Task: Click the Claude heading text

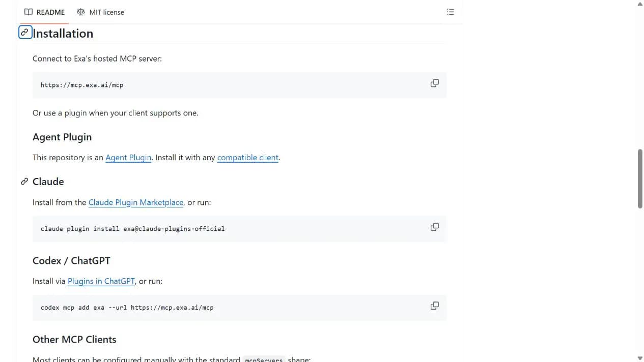Action: [48, 182]
